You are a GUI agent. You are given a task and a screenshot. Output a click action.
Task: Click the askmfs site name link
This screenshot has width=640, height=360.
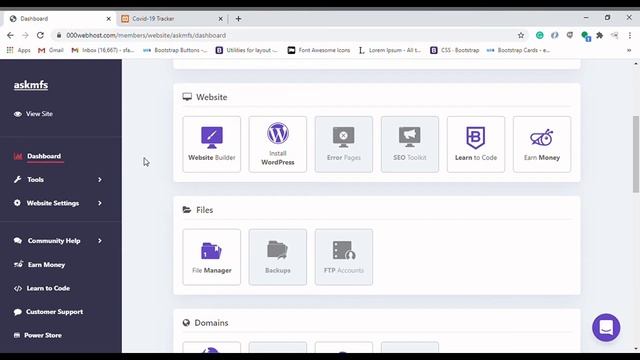click(x=31, y=85)
